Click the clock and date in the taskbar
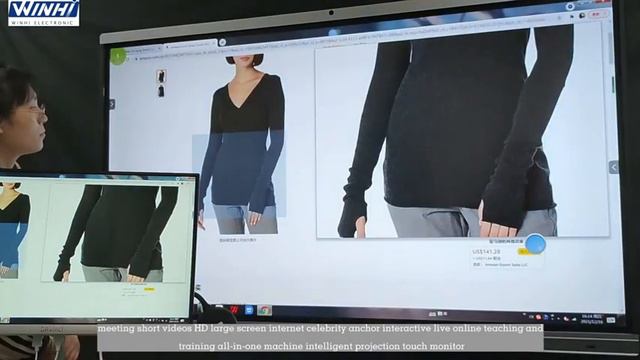 tap(591, 318)
